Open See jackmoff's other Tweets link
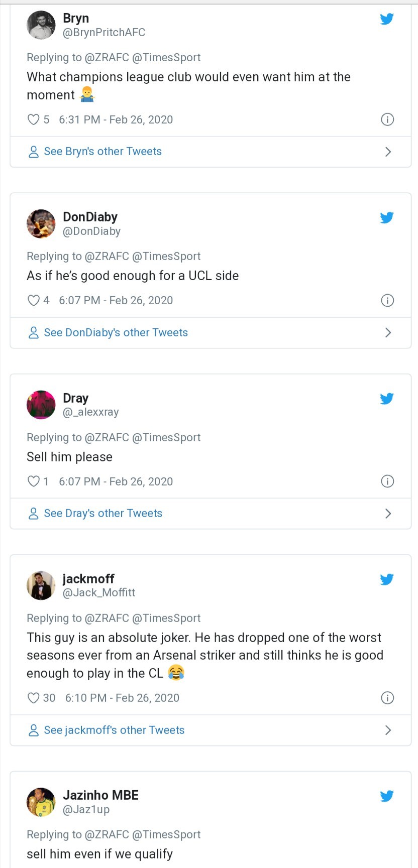This screenshot has width=418, height=868. [114, 730]
